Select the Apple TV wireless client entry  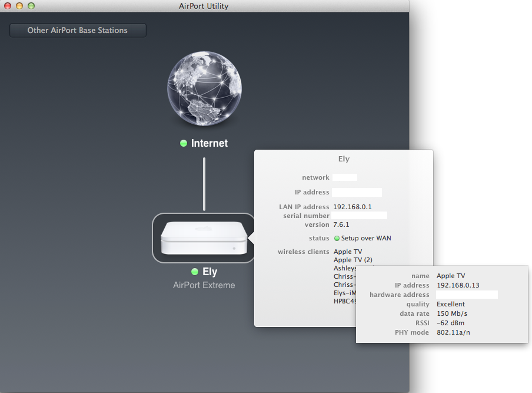[x=348, y=252]
